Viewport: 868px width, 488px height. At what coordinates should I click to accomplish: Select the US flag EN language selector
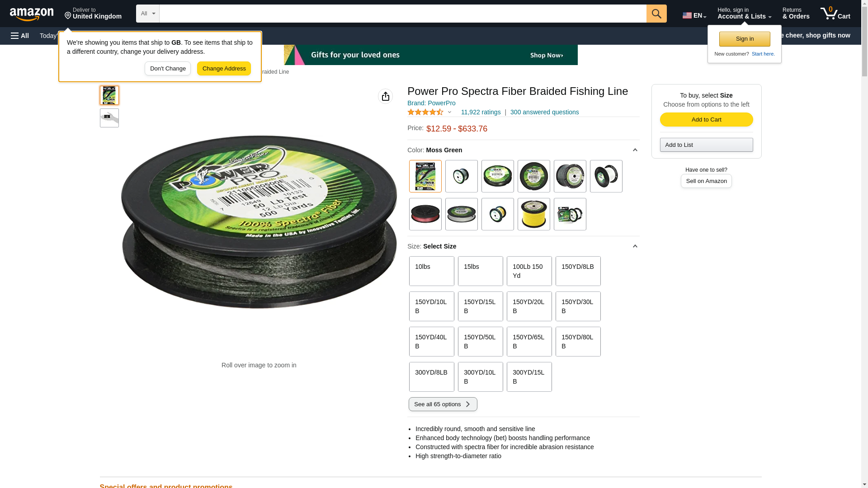pyautogui.click(x=694, y=15)
